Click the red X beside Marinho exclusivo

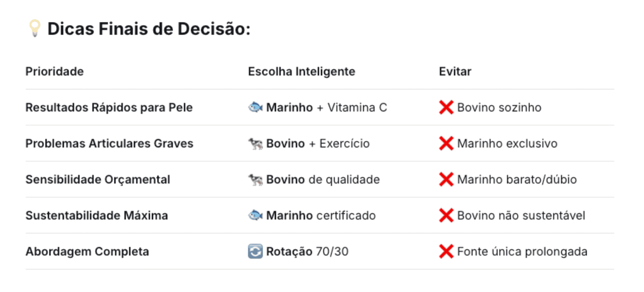(446, 144)
